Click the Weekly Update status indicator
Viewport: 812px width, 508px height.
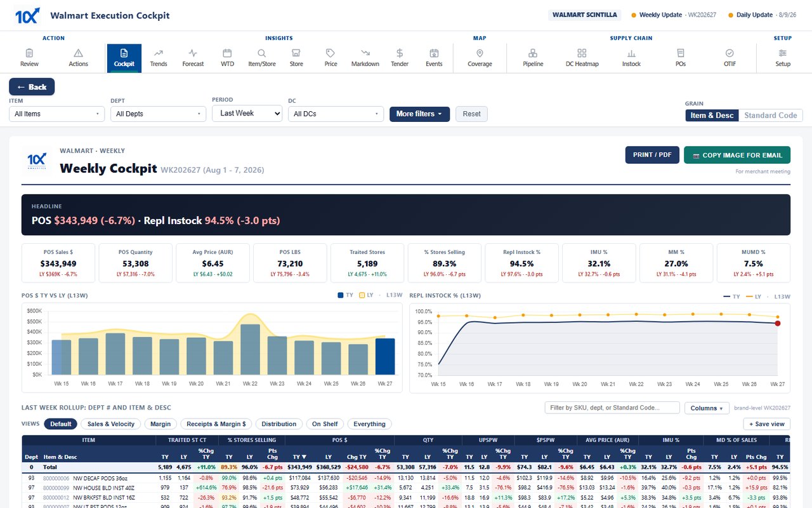coord(674,15)
